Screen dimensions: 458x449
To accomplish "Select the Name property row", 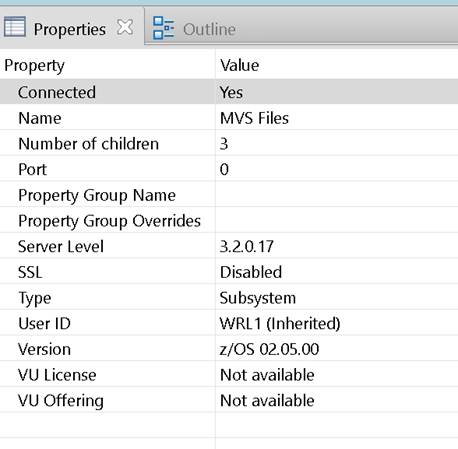I will tap(229, 118).
